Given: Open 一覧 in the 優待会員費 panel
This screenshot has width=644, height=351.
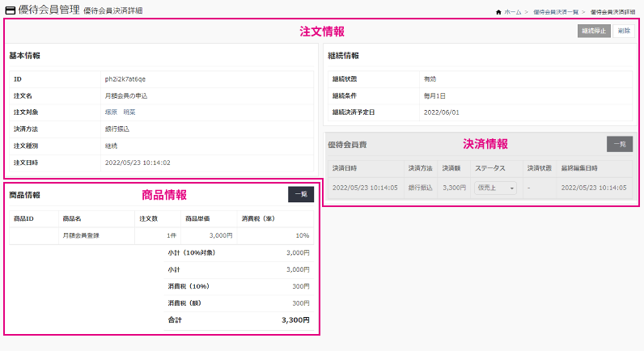Looking at the screenshot, I should [x=619, y=144].
